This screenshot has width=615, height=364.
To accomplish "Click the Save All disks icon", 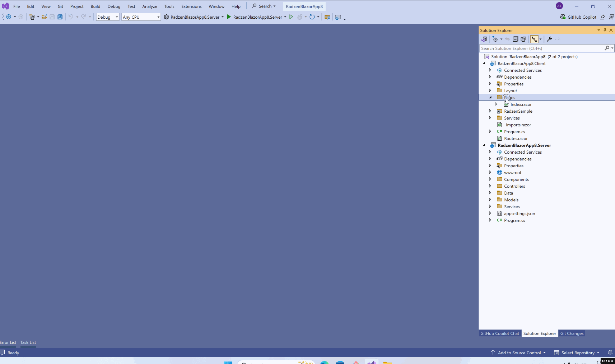I will pyautogui.click(x=60, y=17).
